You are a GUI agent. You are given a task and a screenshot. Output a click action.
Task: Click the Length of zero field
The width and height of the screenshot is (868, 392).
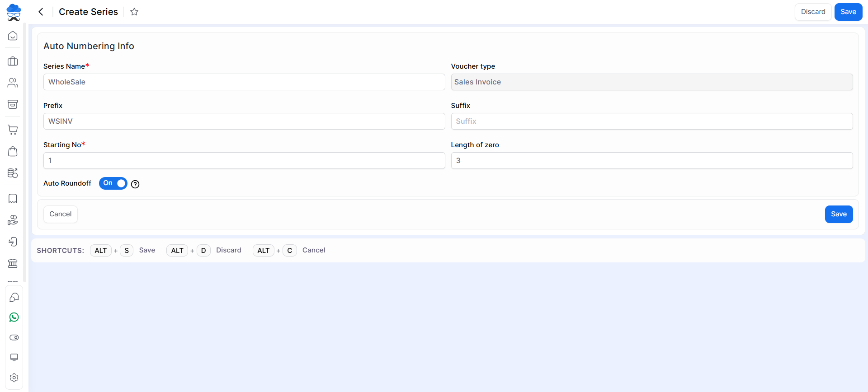point(651,161)
